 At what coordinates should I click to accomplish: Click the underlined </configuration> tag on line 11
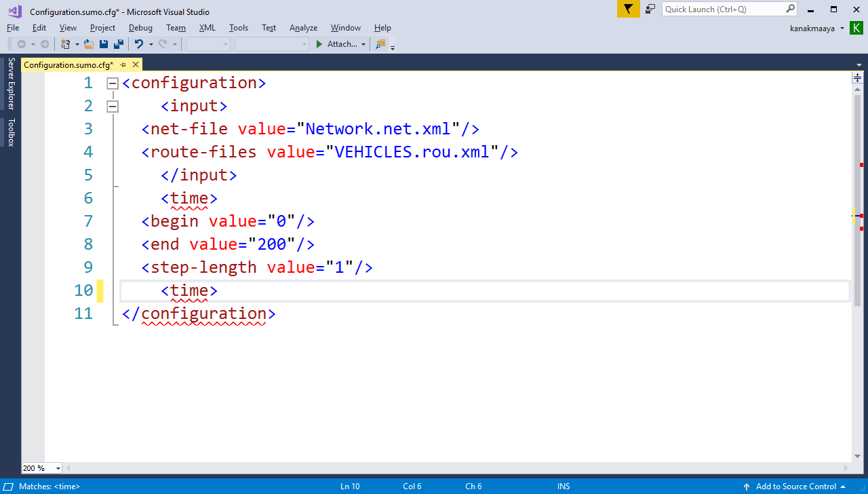199,313
